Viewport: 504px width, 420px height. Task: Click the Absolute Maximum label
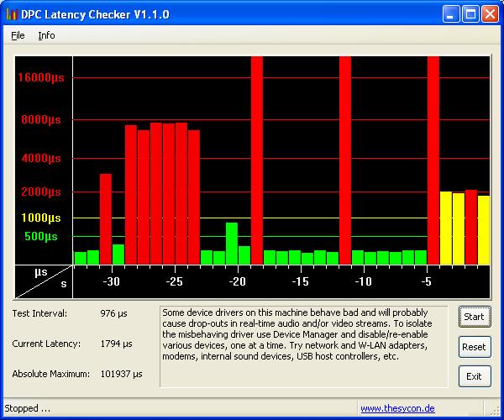click(x=50, y=374)
